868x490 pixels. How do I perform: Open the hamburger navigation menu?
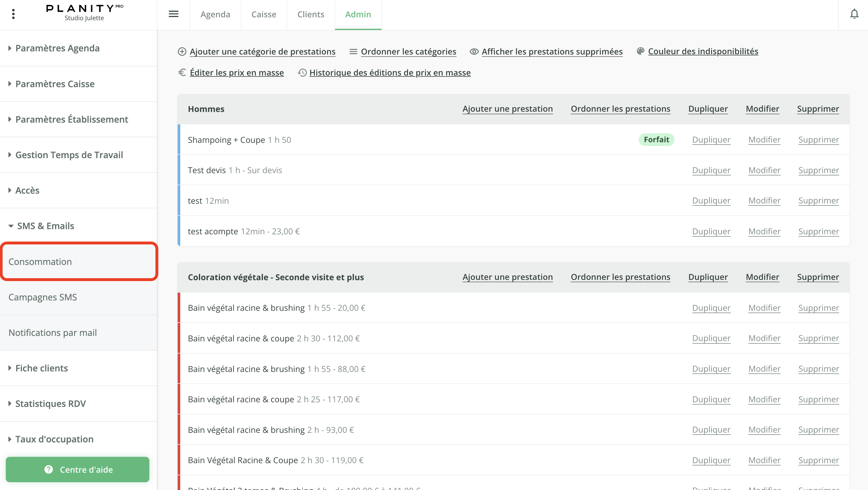click(174, 14)
